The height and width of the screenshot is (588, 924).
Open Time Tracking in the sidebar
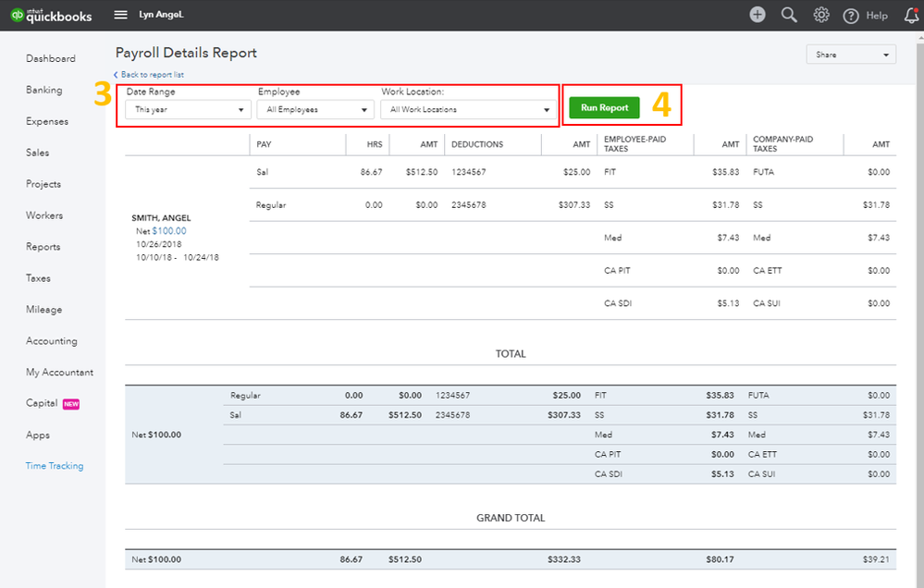point(55,466)
